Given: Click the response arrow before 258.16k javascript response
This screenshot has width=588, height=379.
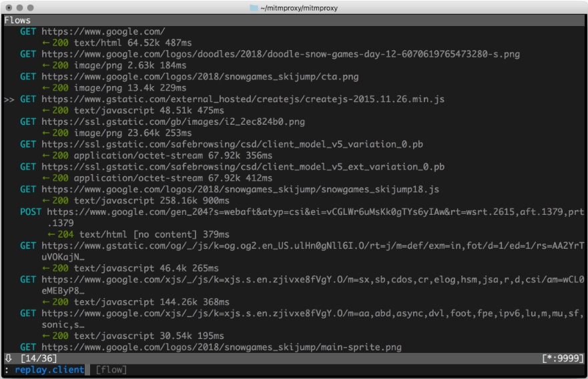Looking at the screenshot, I should click(46, 201).
